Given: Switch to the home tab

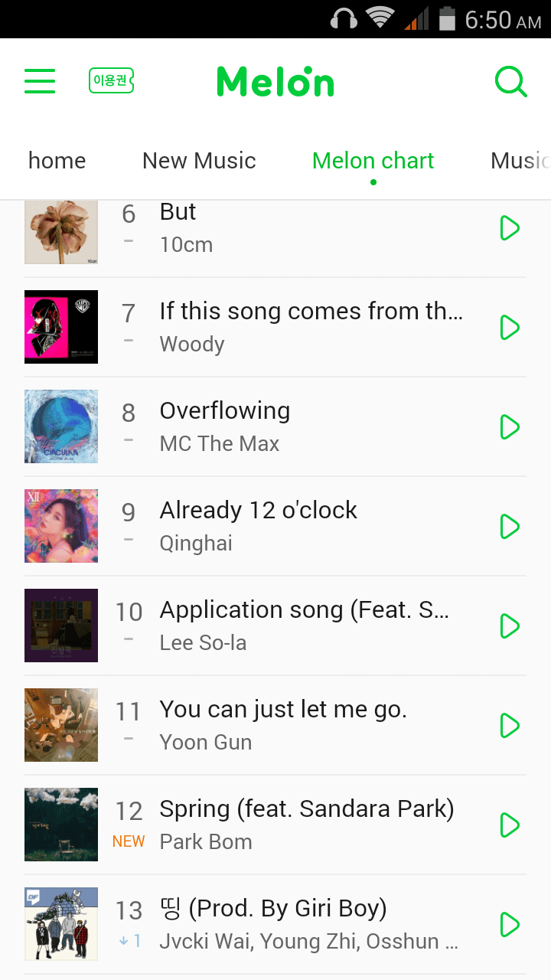Looking at the screenshot, I should coord(57,161).
